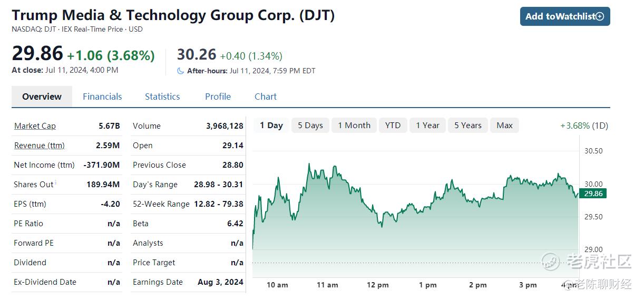Open the Financials tab
The width and height of the screenshot is (644, 299).
102,97
